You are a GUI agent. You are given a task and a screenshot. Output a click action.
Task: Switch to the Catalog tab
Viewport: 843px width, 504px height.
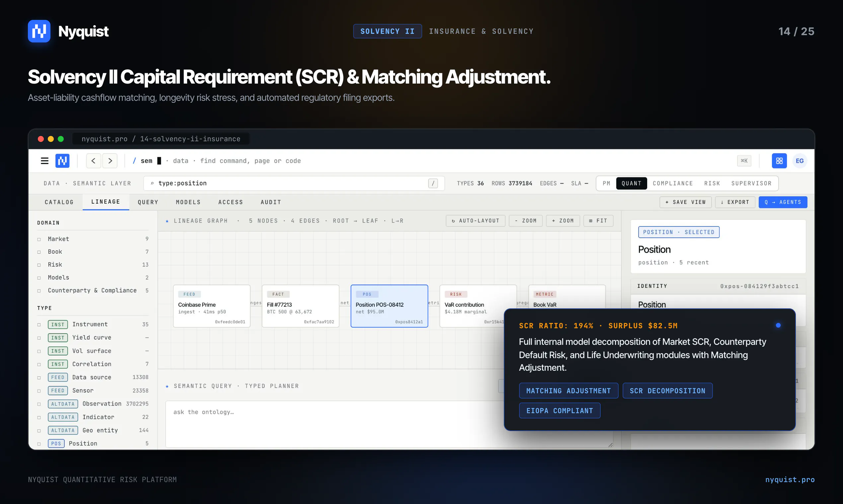(x=59, y=202)
